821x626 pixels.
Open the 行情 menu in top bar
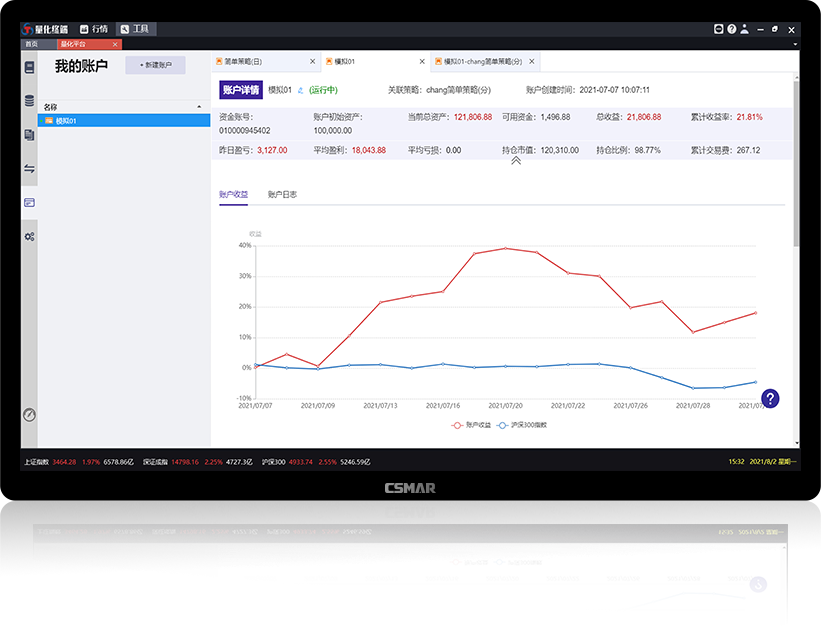click(94, 30)
